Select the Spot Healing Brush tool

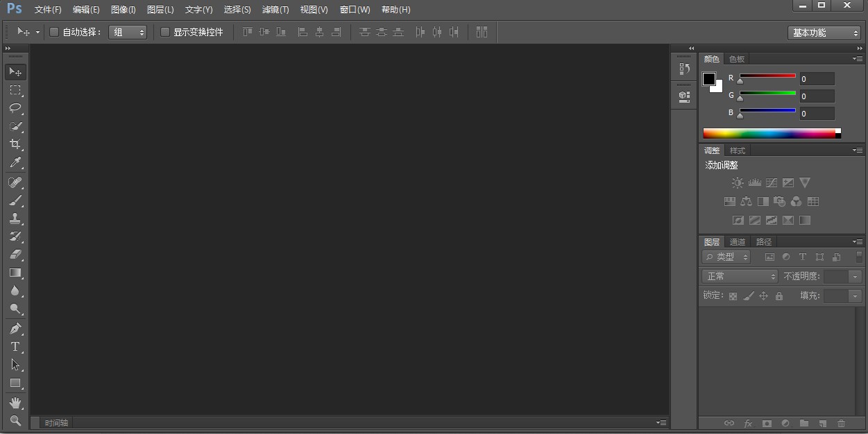15,182
